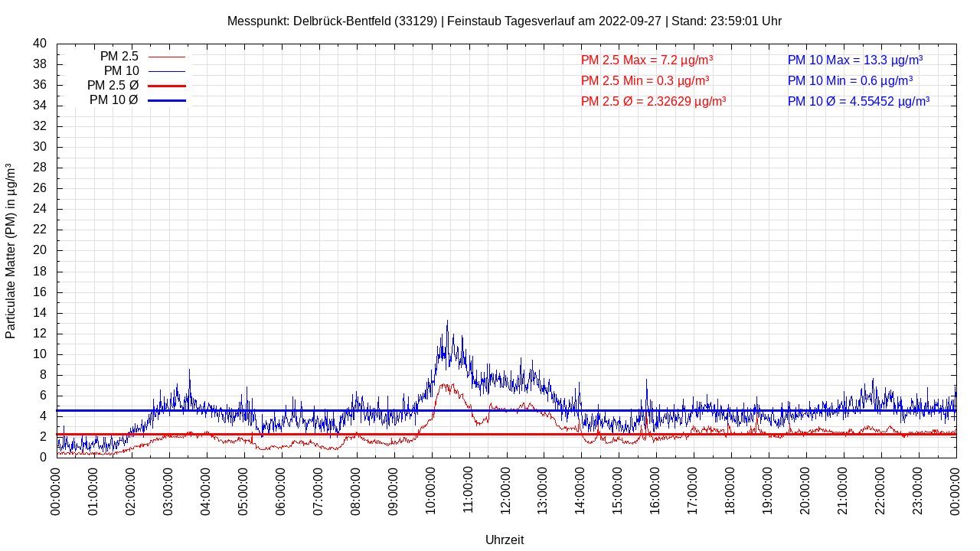
Task: Click the chart title with Delbrück-Bentfeld
Action: point(504,21)
